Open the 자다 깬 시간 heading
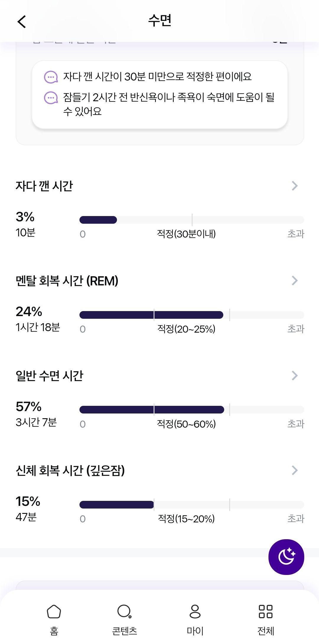319x644 pixels. 44,186
